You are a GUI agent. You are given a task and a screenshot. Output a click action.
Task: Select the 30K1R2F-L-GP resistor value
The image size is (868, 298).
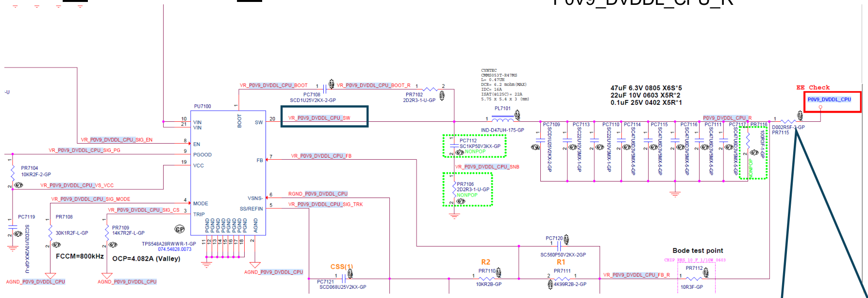(72, 233)
